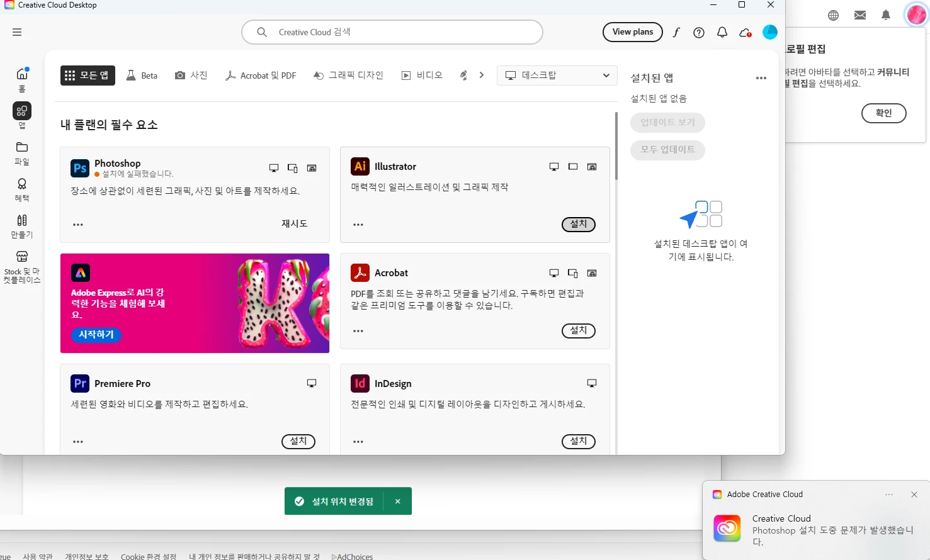Open bell notifications in browser window
The height and width of the screenshot is (560, 930).
[886, 15]
